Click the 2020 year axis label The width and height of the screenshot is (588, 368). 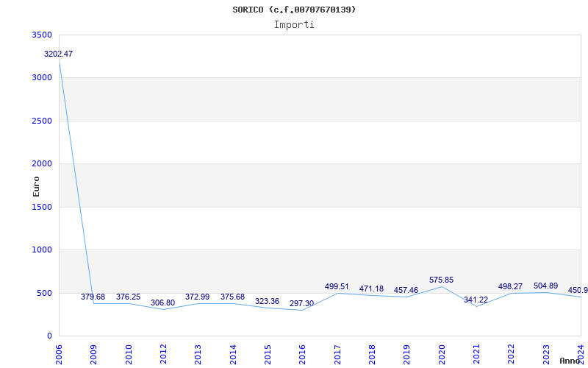442,354
